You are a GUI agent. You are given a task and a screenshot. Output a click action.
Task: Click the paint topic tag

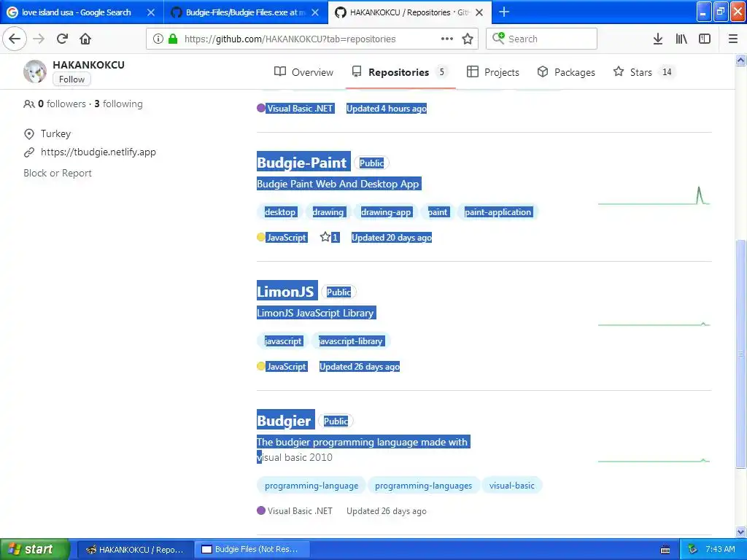(438, 212)
